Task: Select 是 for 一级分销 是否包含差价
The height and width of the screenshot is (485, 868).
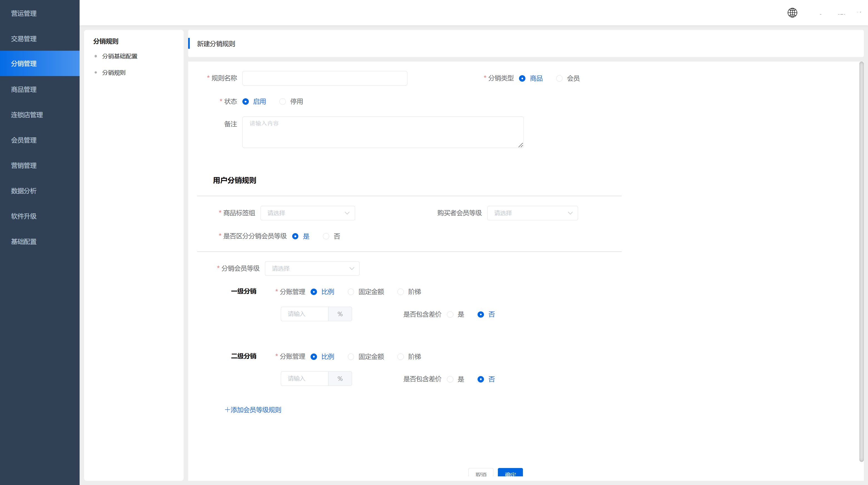Action: click(x=450, y=314)
